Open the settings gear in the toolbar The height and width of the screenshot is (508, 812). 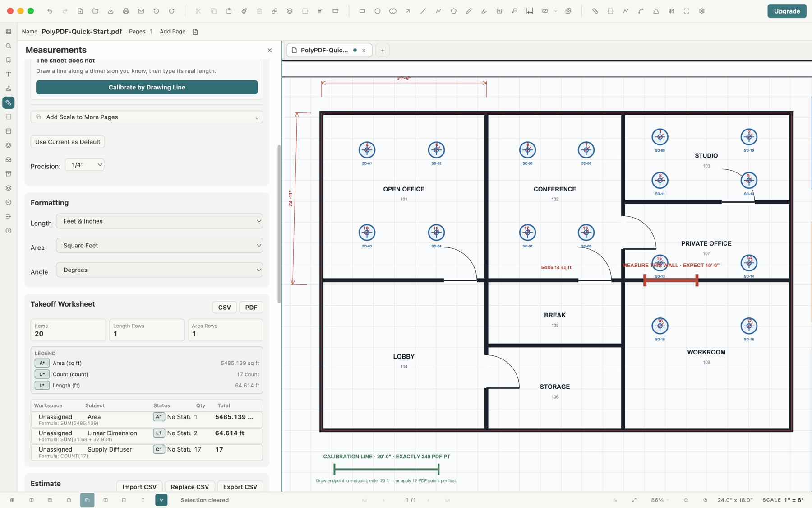coord(702,11)
